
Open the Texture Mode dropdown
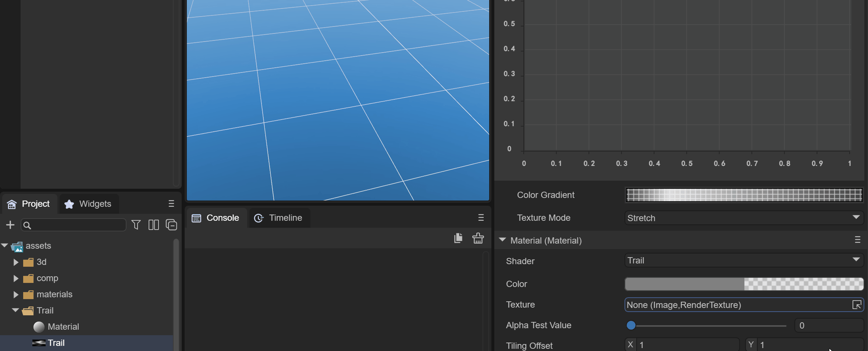pyautogui.click(x=744, y=218)
